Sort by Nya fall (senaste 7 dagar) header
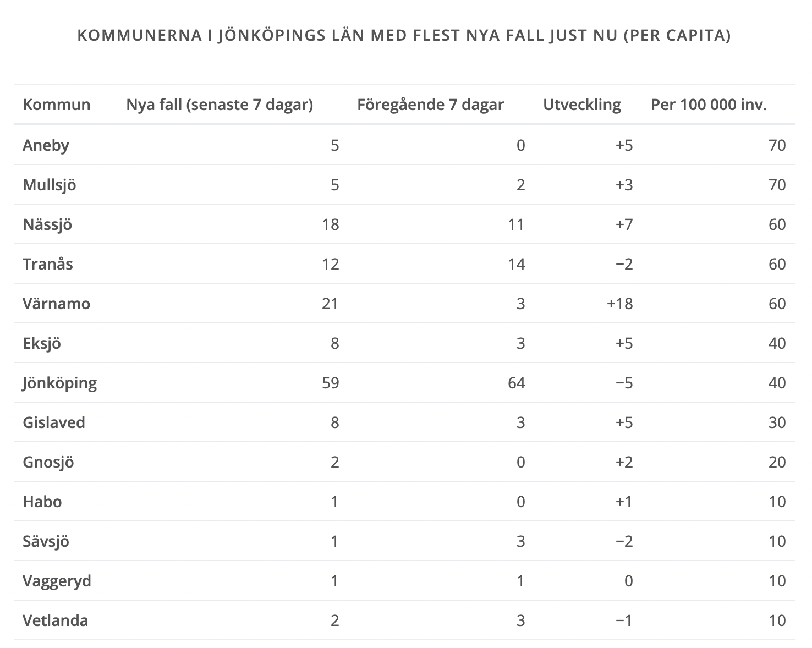 pos(220,105)
